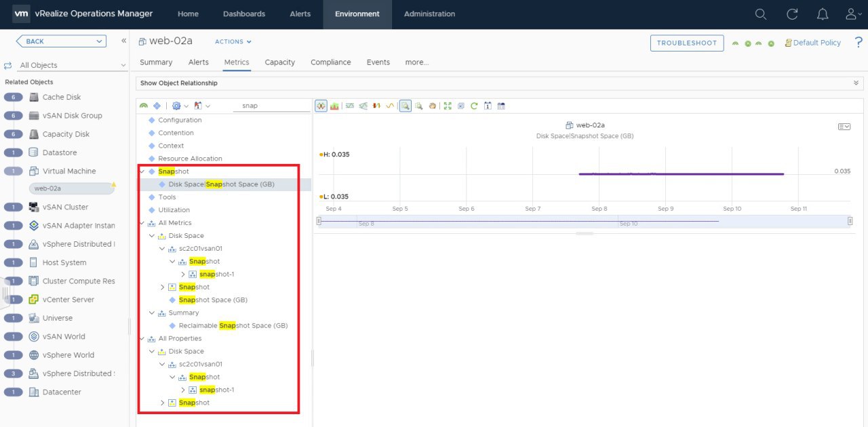This screenshot has width=868, height=427.
Task: Open Alerts in the top navigation
Action: point(300,14)
